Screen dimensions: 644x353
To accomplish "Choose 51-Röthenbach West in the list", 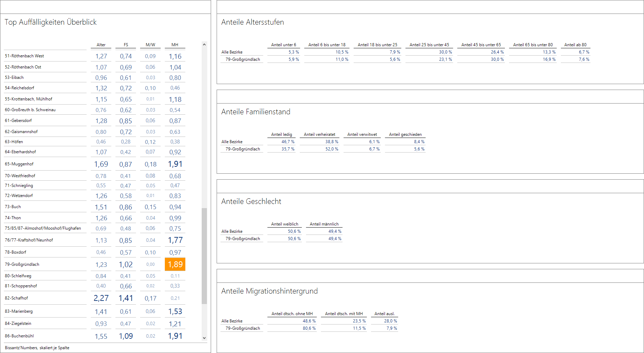I will 24,56.
